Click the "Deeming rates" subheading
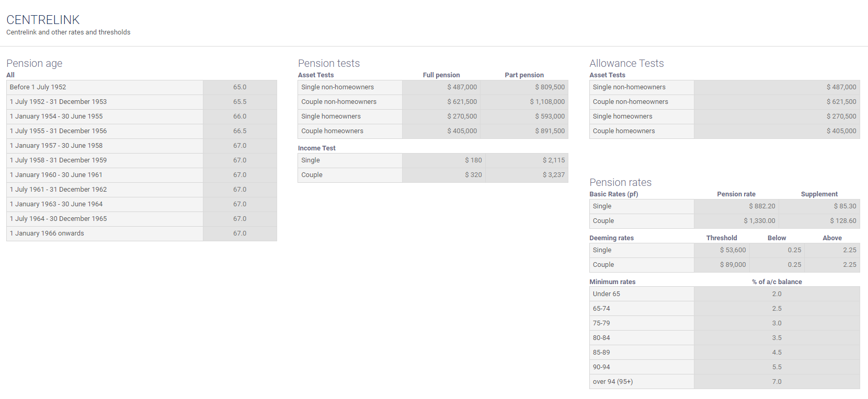Image resolution: width=868 pixels, height=399 pixels. [x=611, y=238]
